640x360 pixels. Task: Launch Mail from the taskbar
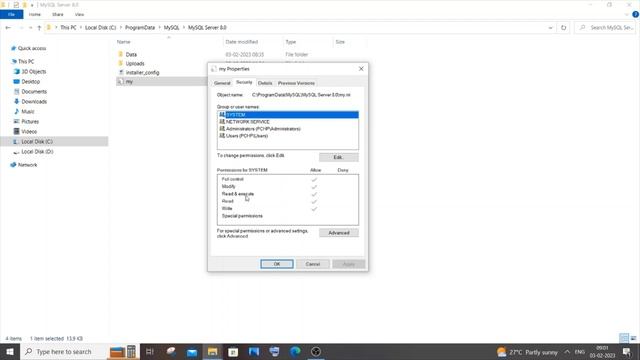click(x=192, y=351)
